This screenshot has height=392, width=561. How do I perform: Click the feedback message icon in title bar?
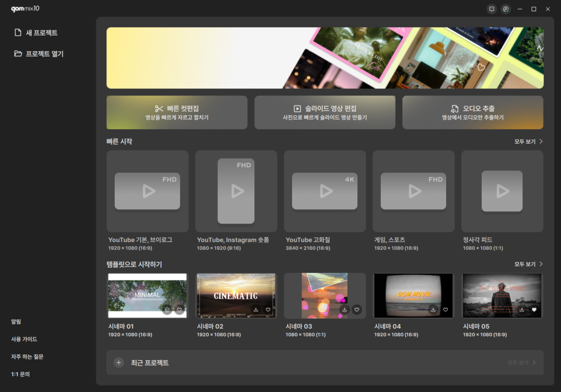coord(492,9)
